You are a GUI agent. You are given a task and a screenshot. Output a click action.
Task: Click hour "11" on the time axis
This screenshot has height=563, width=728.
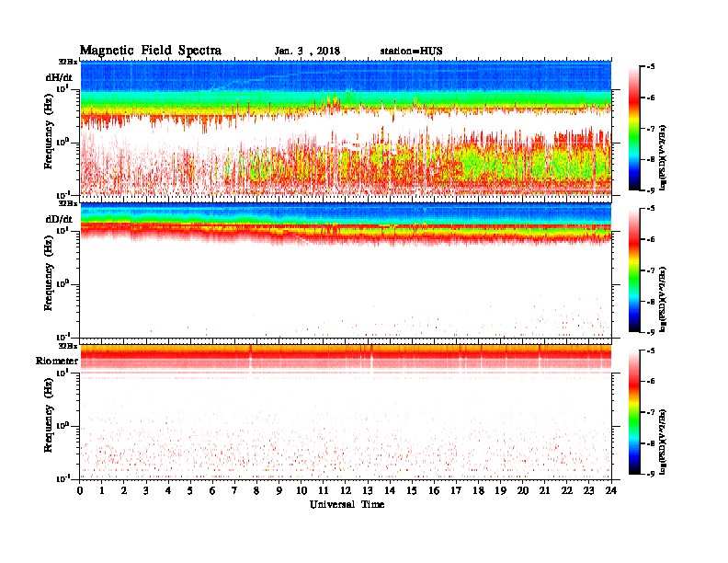(324, 490)
